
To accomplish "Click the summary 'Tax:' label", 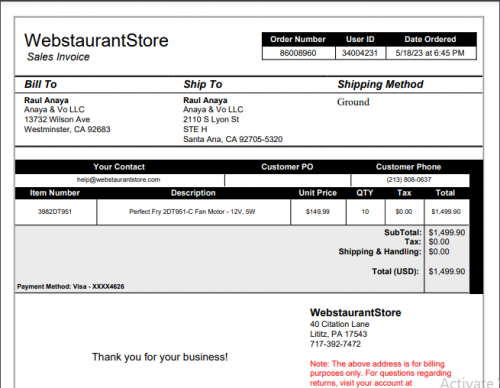I will click(x=413, y=242).
